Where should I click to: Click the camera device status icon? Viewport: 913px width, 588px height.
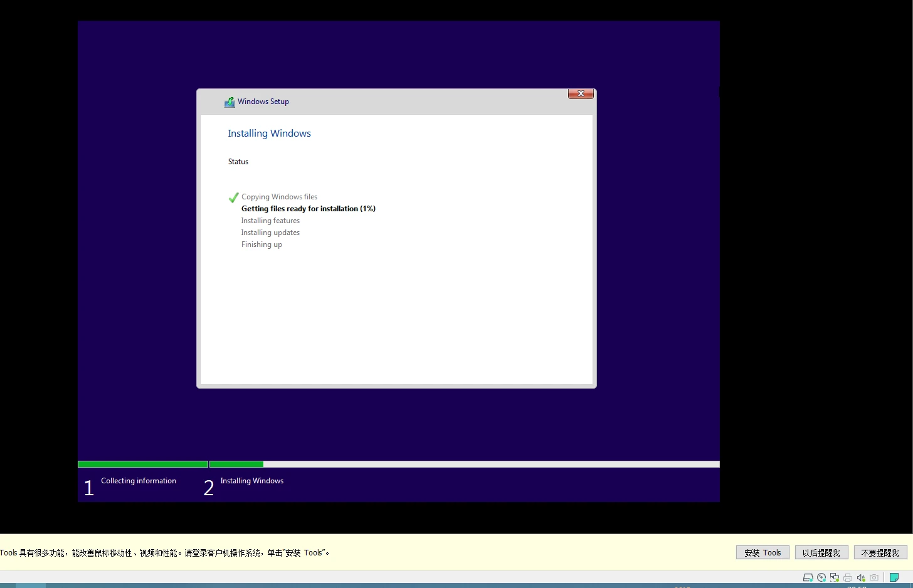pos(874,578)
